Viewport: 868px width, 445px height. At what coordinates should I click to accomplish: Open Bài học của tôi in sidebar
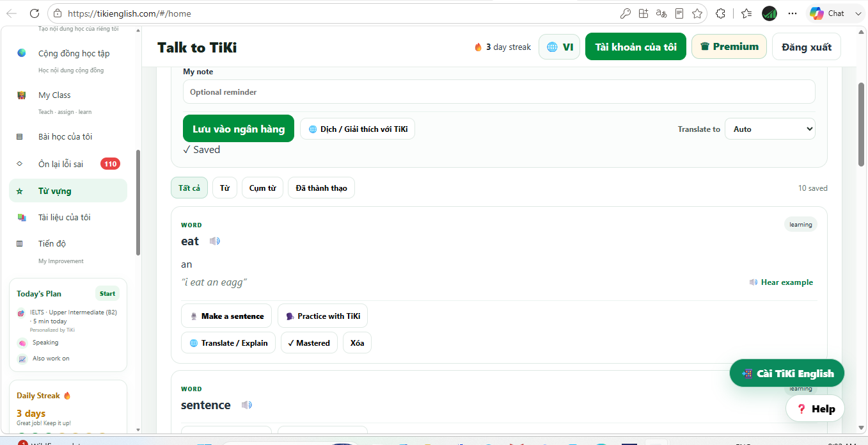(x=68, y=136)
